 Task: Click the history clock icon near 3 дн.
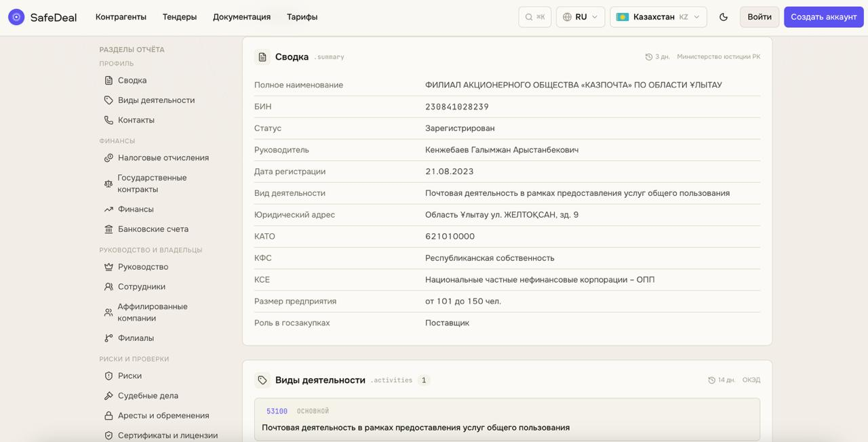coord(648,57)
